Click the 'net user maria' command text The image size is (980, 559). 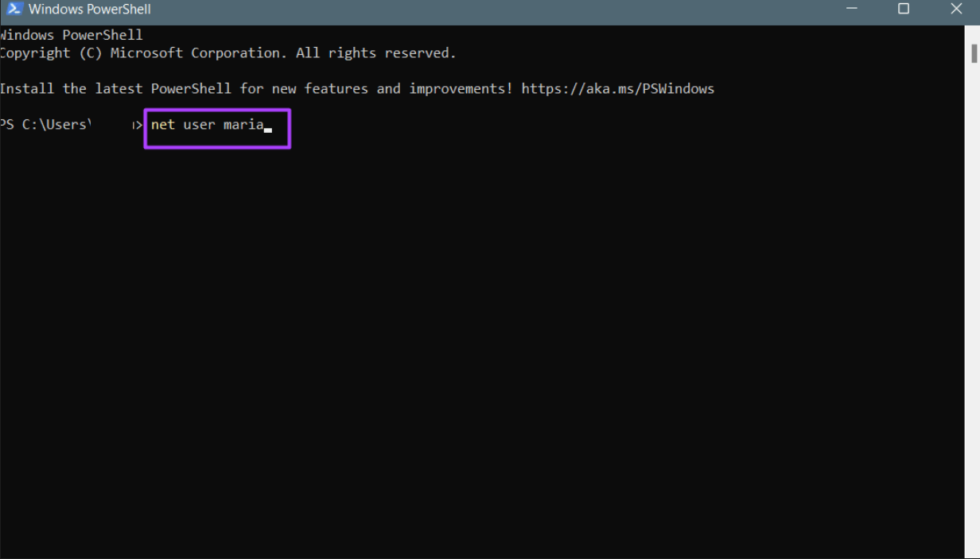208,125
